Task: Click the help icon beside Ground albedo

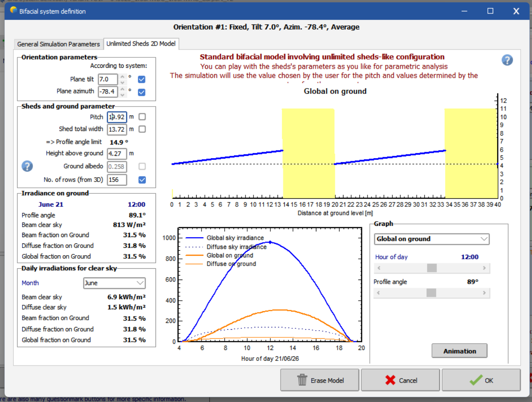Action: coord(27,166)
